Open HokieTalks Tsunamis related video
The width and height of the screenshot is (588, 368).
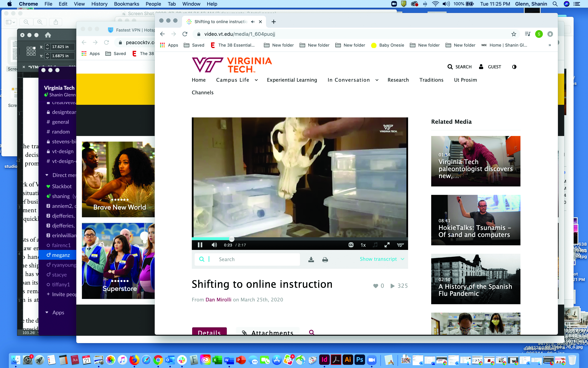475,220
